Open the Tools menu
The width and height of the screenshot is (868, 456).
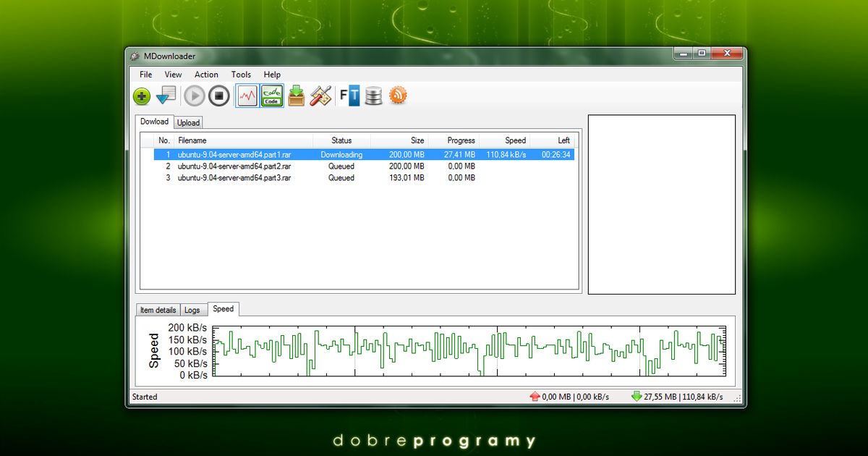[x=241, y=75]
